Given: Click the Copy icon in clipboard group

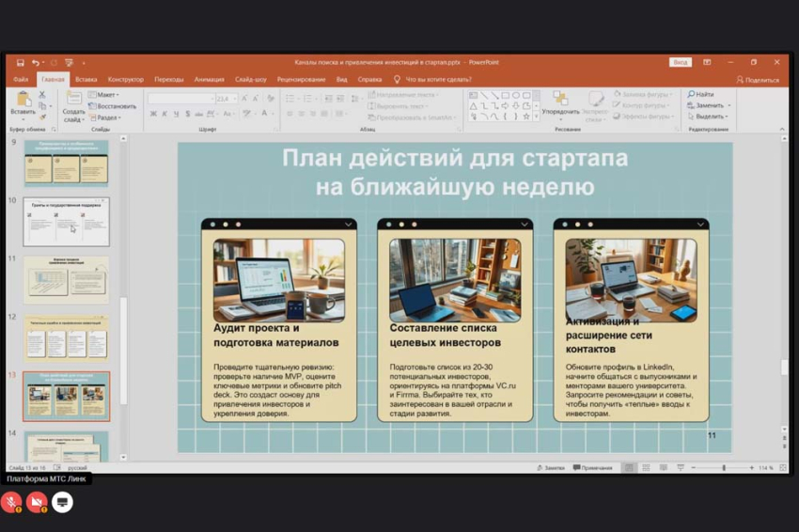Looking at the screenshot, I should [42, 106].
